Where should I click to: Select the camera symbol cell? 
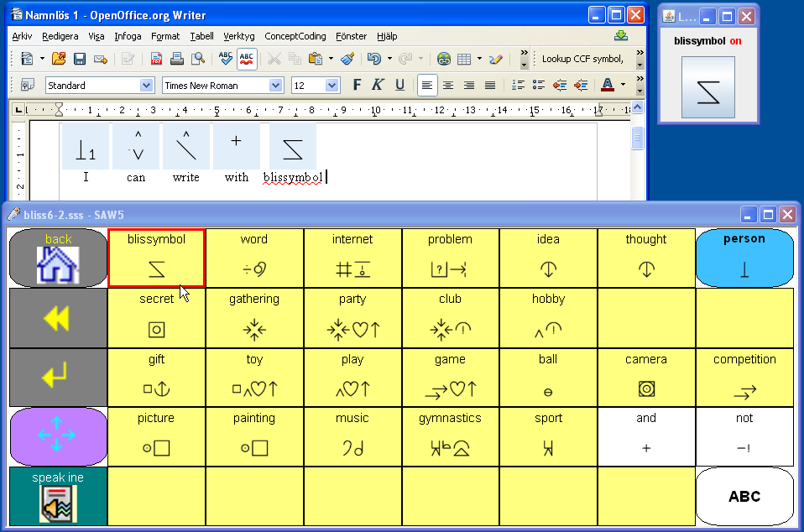646,378
